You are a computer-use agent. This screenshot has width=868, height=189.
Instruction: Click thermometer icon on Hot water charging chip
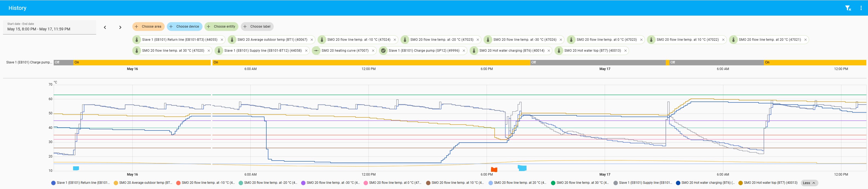474,51
